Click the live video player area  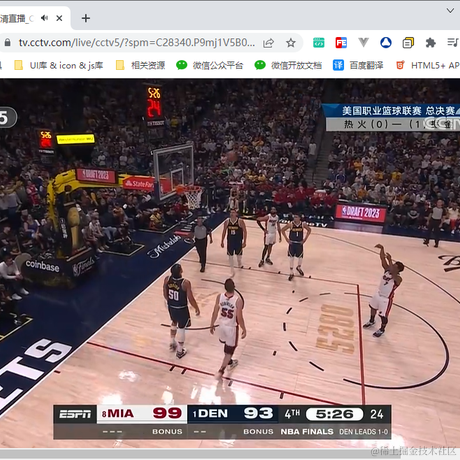(x=230, y=263)
